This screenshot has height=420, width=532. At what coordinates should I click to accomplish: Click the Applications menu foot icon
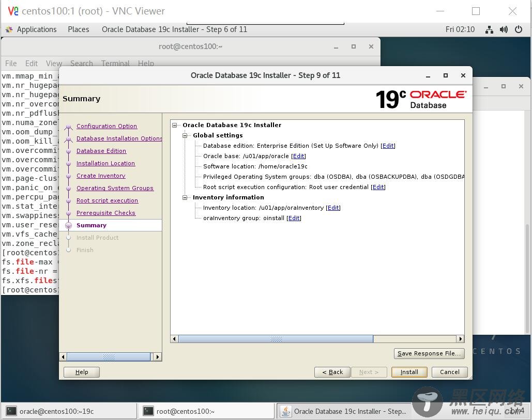(9, 29)
